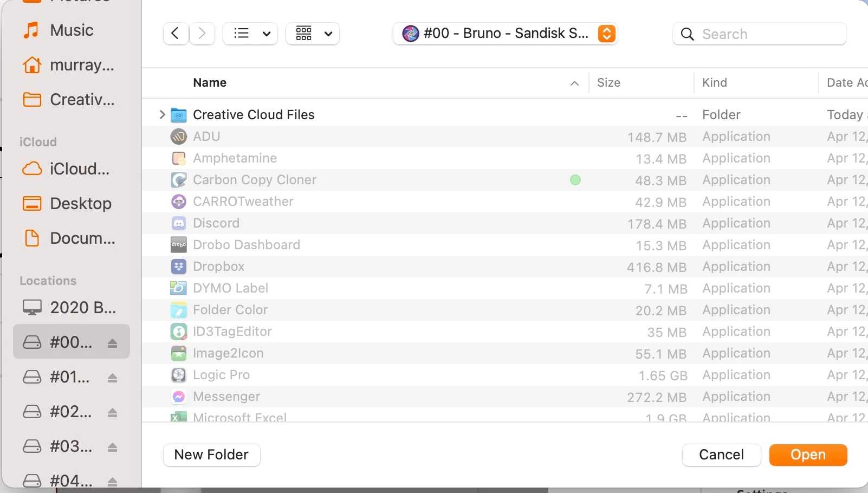The height and width of the screenshot is (493, 868).
Task: Click the ID3TagEditor app icon
Action: pos(179,332)
